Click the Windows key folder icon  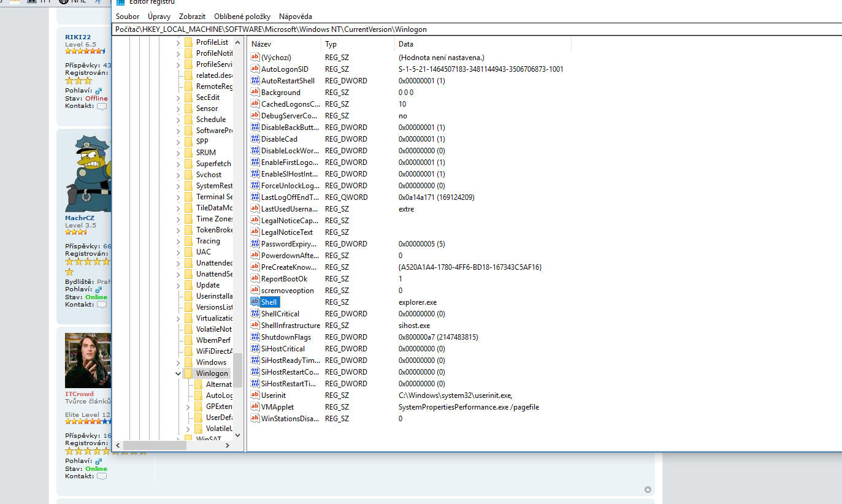point(188,362)
